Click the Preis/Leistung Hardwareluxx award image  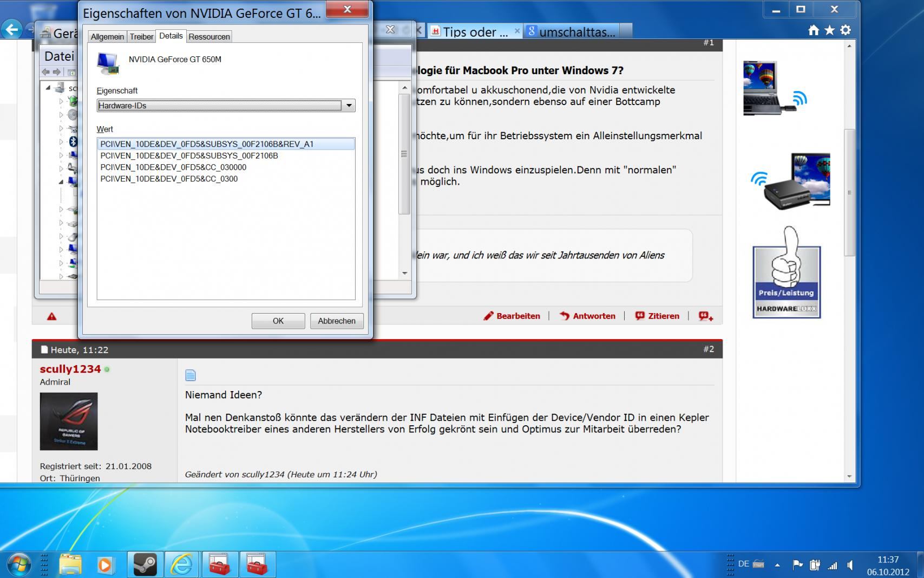787,272
